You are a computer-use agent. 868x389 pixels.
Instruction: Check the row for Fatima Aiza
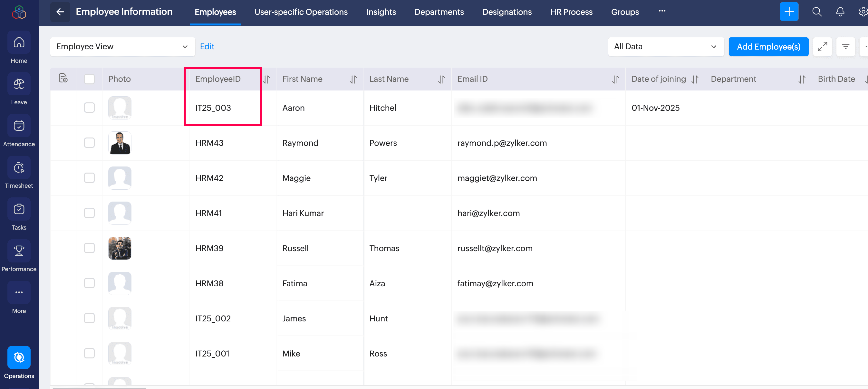pos(89,283)
